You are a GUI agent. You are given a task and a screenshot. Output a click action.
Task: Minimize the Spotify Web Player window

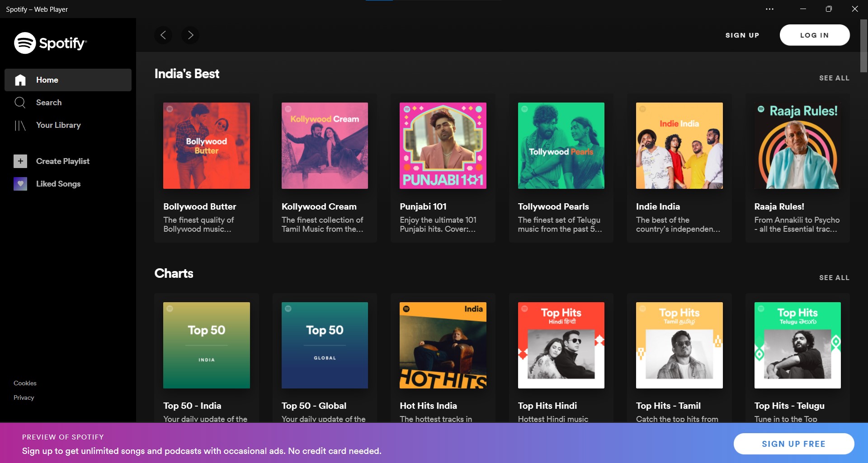(803, 9)
